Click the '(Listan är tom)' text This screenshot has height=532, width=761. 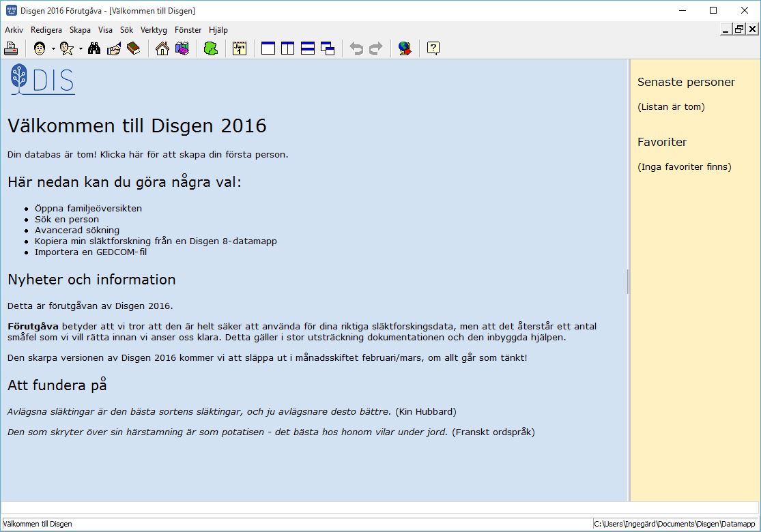671,107
